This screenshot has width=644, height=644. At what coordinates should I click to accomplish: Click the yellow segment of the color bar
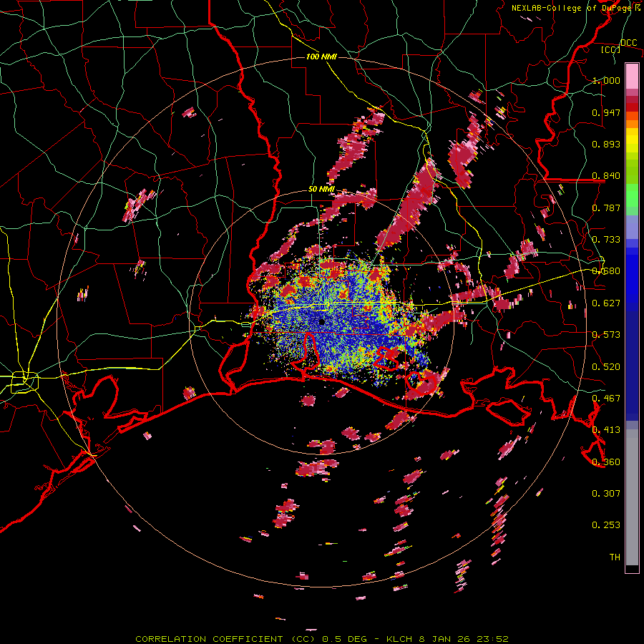tap(632, 140)
